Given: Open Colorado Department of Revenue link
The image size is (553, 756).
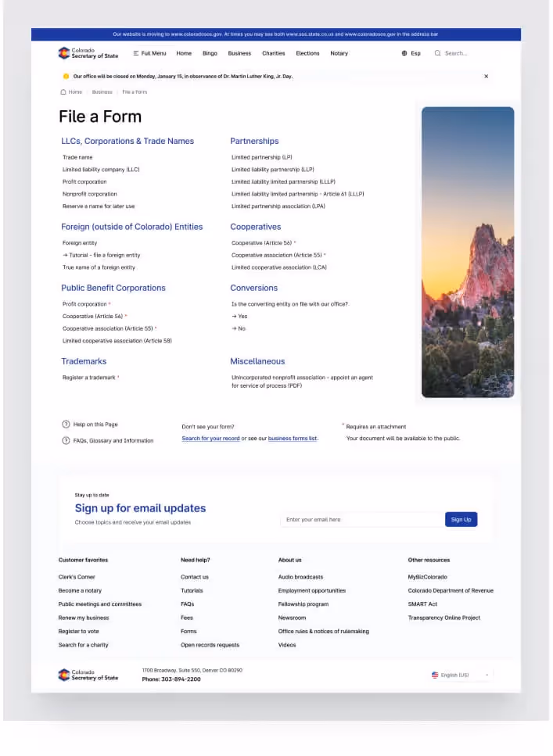Looking at the screenshot, I should (451, 590).
